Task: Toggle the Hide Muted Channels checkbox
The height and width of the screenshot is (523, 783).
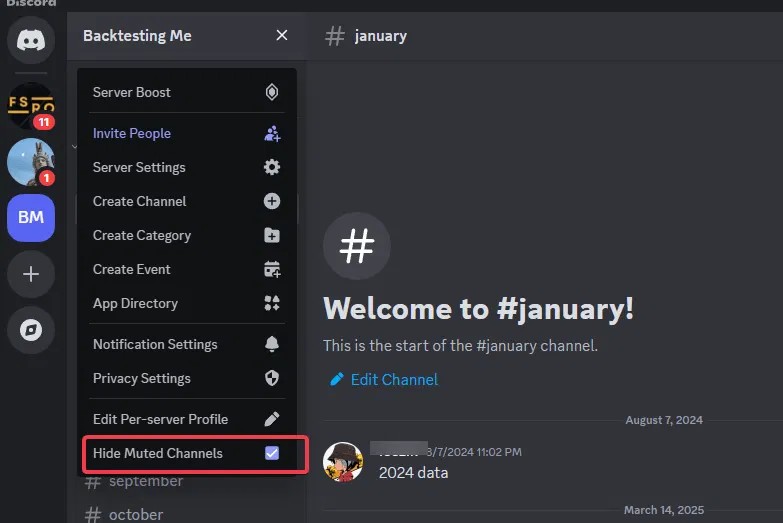Action: point(271,453)
